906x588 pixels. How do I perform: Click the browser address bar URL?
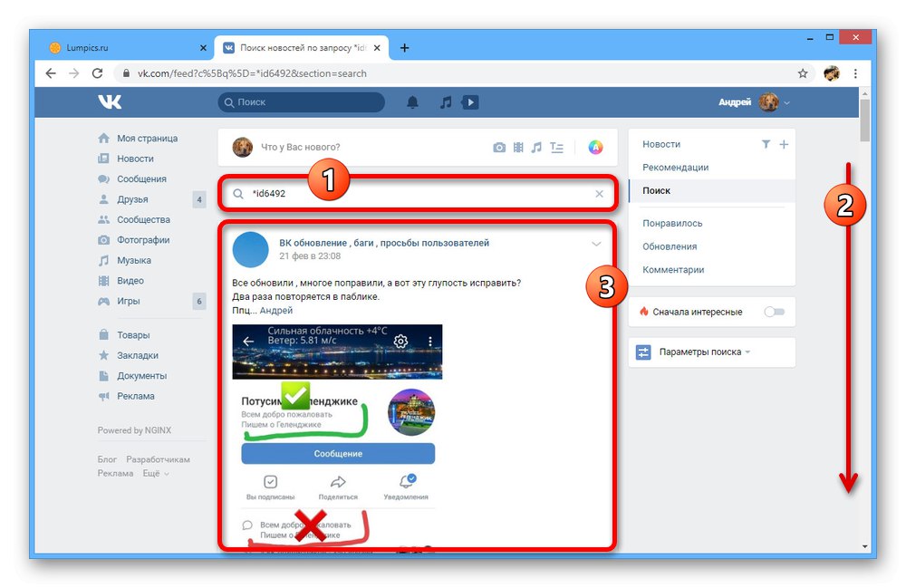tap(252, 73)
